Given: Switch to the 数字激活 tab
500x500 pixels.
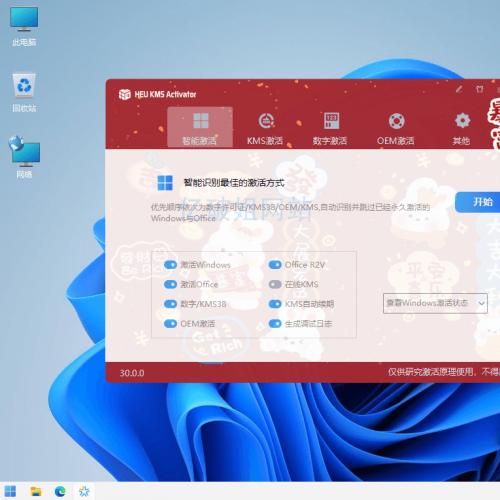Looking at the screenshot, I should [330, 129].
